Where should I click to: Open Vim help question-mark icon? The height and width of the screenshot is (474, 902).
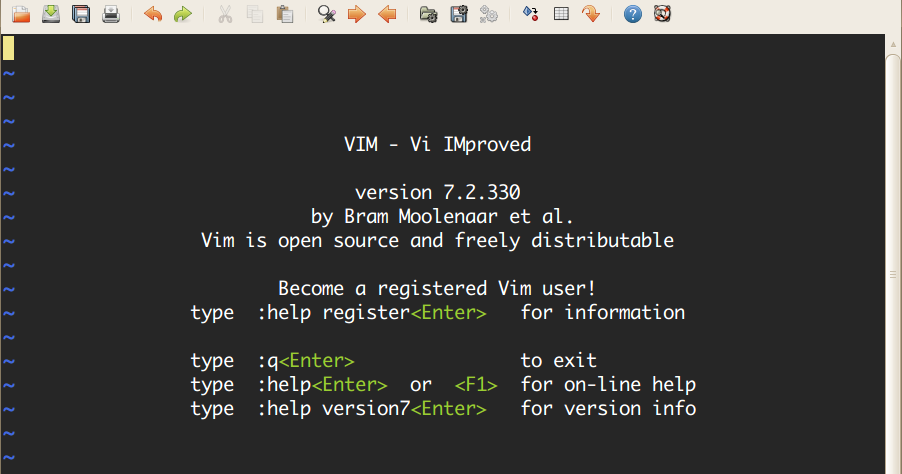[x=633, y=14]
